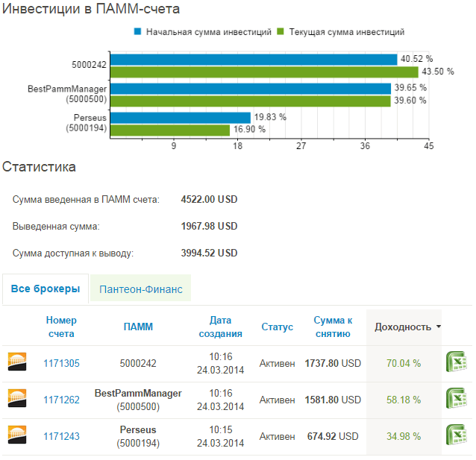Click Excel icon in Perseus row
Image resolution: width=476 pixels, height=460 pixels.
456,435
